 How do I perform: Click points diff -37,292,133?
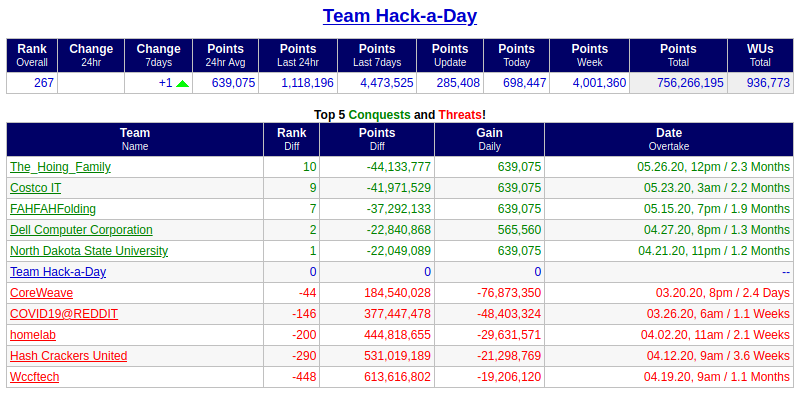(398, 209)
